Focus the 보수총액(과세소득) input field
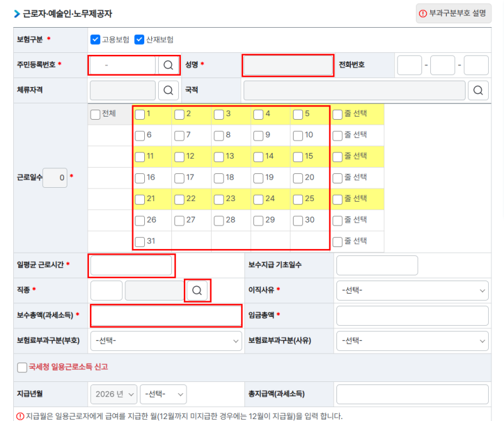504x421 pixels. 166,316
